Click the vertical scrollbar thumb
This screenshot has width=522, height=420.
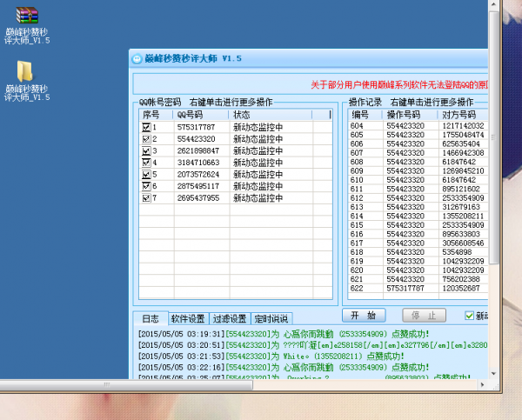point(493,137)
